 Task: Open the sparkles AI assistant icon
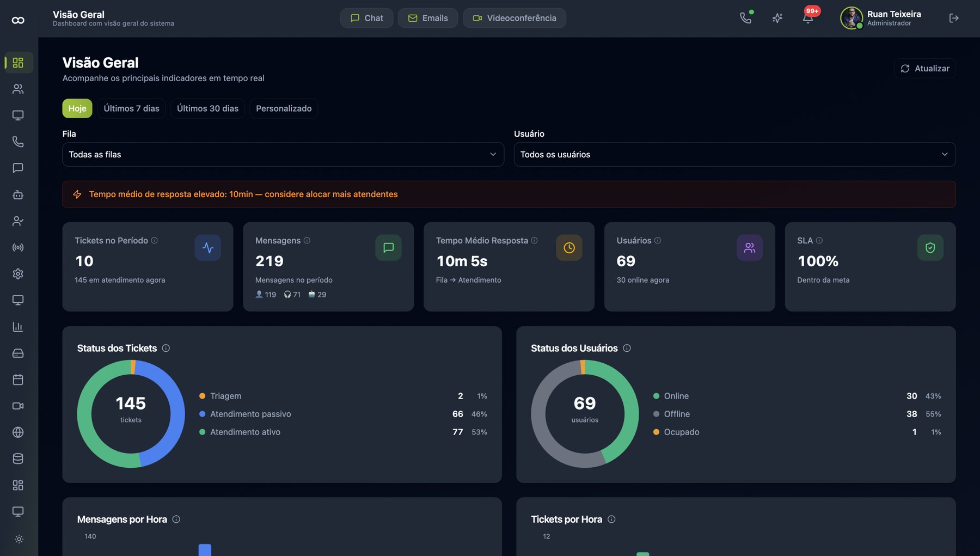pos(777,18)
